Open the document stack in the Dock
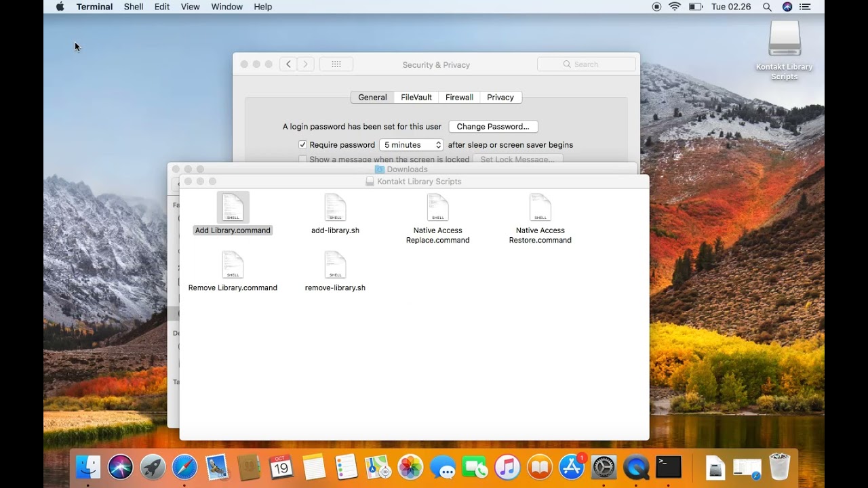The width and height of the screenshot is (868, 488). click(715, 467)
